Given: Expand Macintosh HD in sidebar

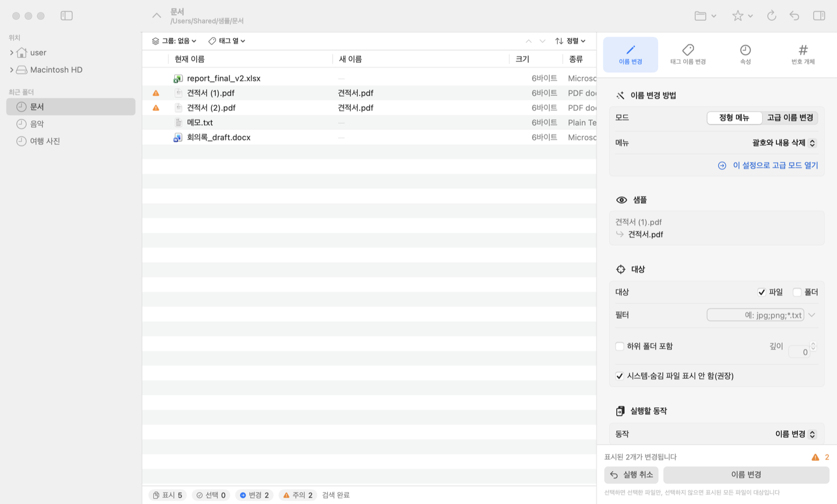Looking at the screenshot, I should click(12, 70).
